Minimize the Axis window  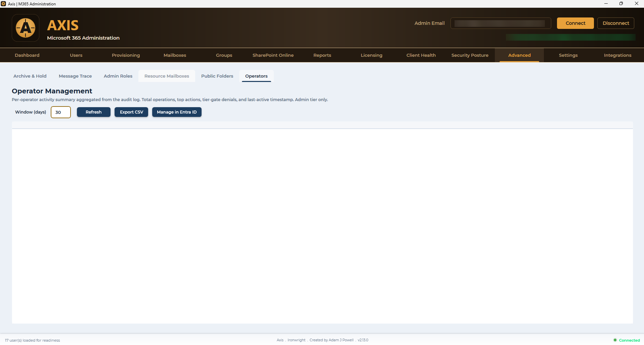(x=606, y=4)
